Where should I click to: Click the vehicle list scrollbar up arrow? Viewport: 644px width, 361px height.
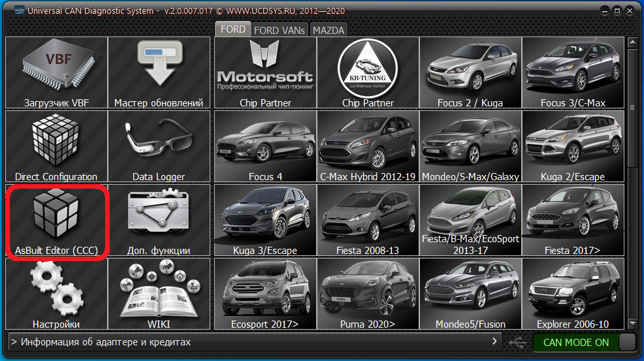pyautogui.click(x=632, y=42)
